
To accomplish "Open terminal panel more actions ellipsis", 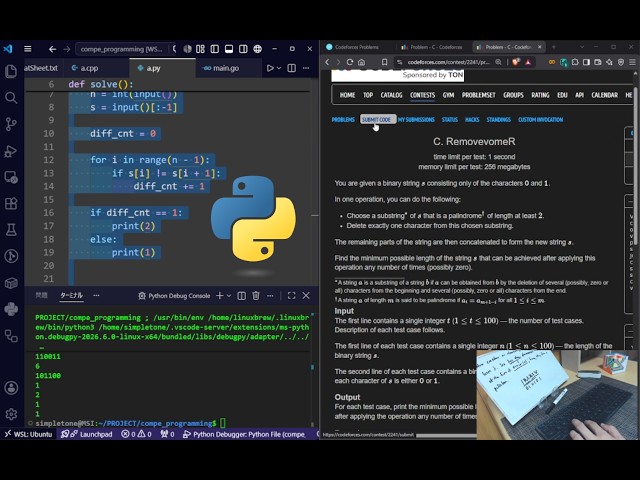I will [270, 296].
